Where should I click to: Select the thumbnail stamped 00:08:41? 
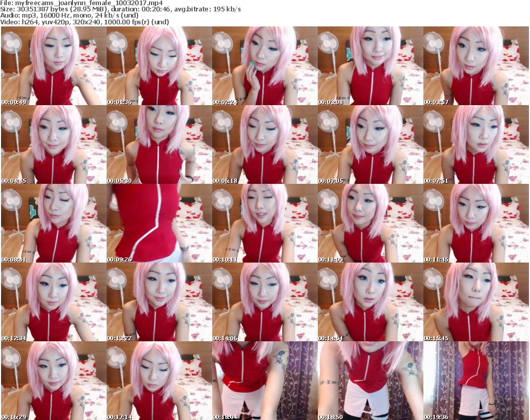[54, 223]
